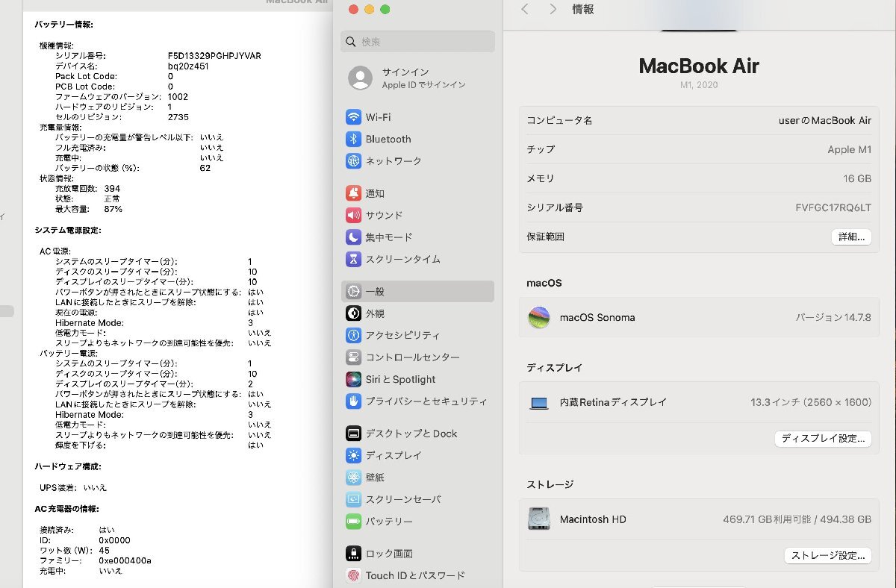Open サウンド speaker icon
896x588 pixels.
pyautogui.click(x=353, y=216)
